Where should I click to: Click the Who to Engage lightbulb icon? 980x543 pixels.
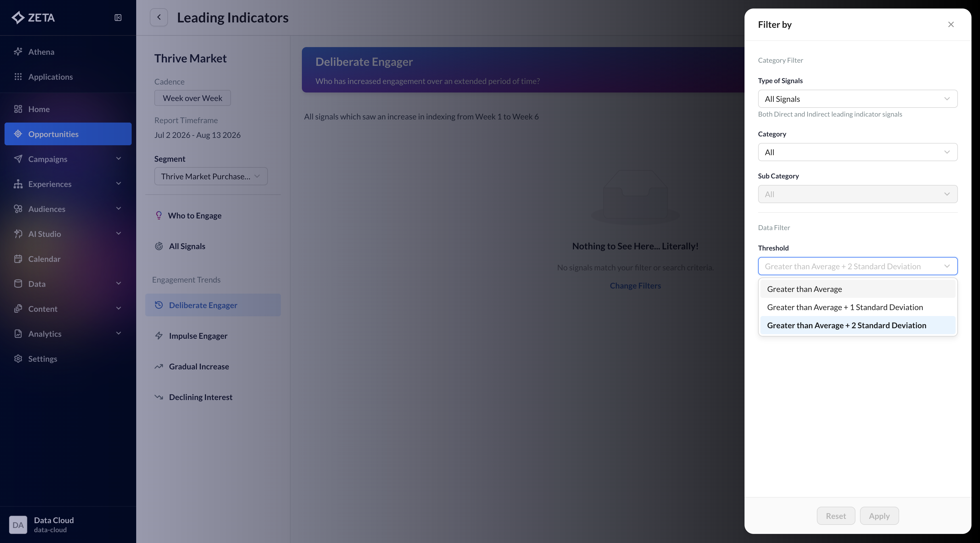click(159, 215)
